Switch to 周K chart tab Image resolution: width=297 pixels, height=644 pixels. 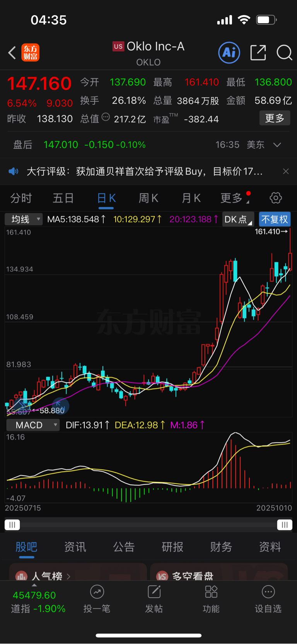click(148, 198)
